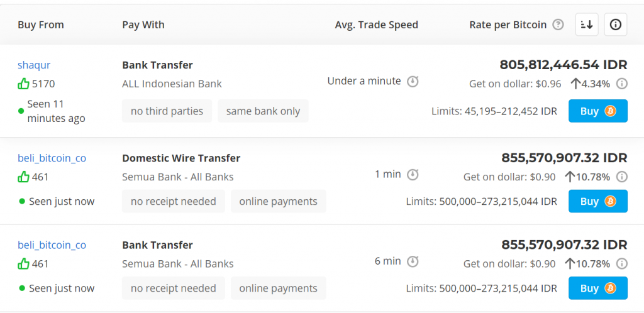Open the info icon in header
Viewport: 644px width, 313px height.
(x=615, y=25)
